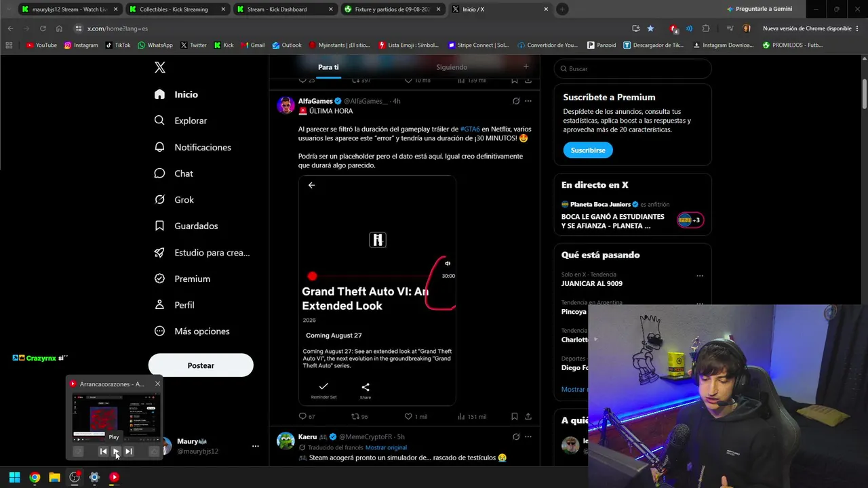868x488 pixels.
Task: Open Chrome from the taskbar
Action: (x=35, y=477)
